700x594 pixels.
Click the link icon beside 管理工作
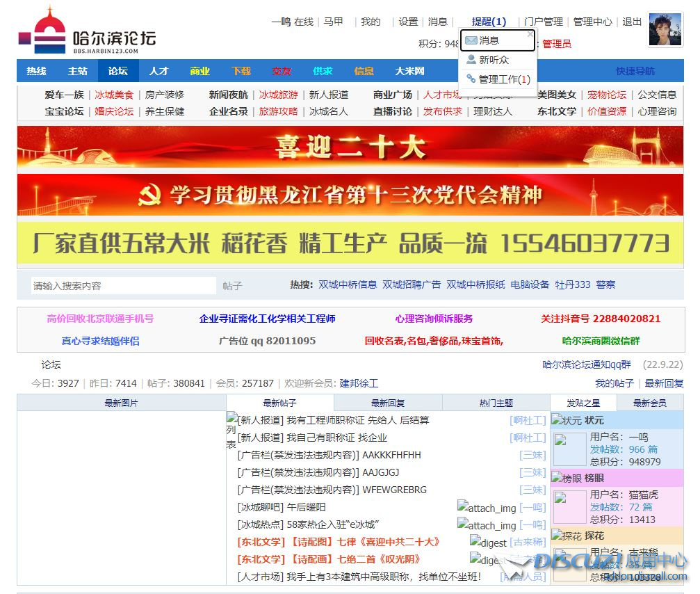point(471,79)
